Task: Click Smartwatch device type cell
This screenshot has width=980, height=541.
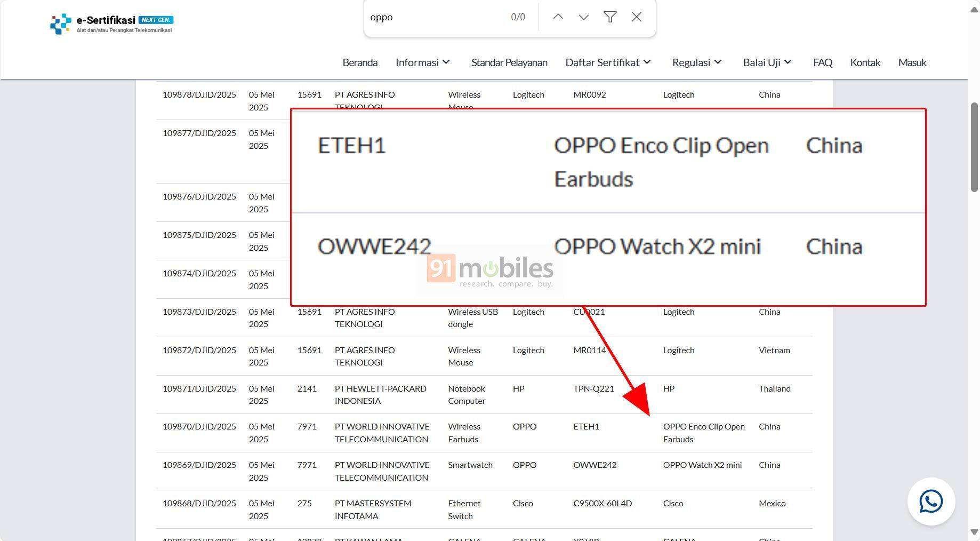Action: click(x=470, y=465)
